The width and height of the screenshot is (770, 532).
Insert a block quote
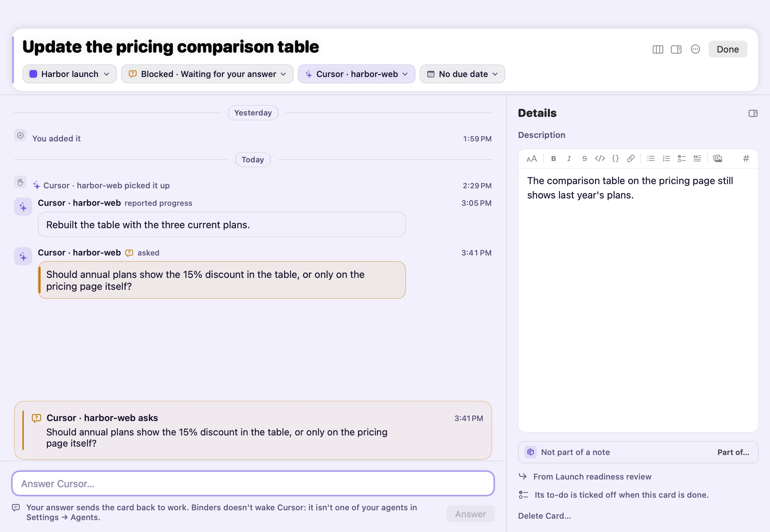[697, 159]
